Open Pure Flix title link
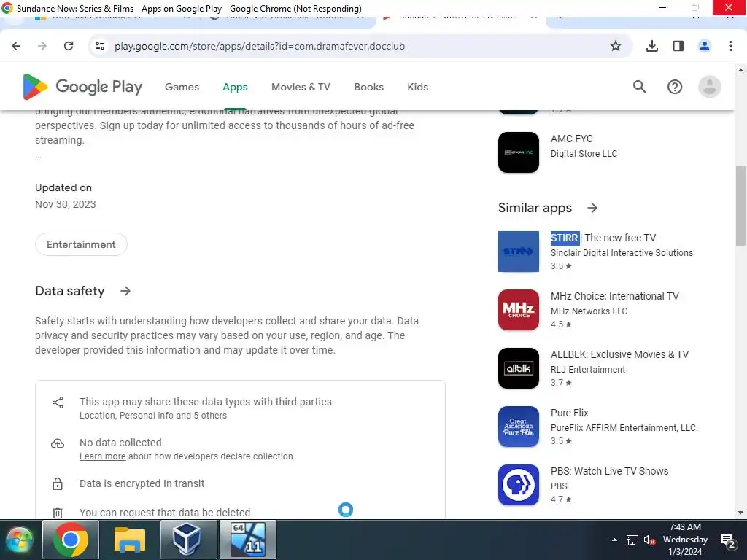 (x=569, y=413)
